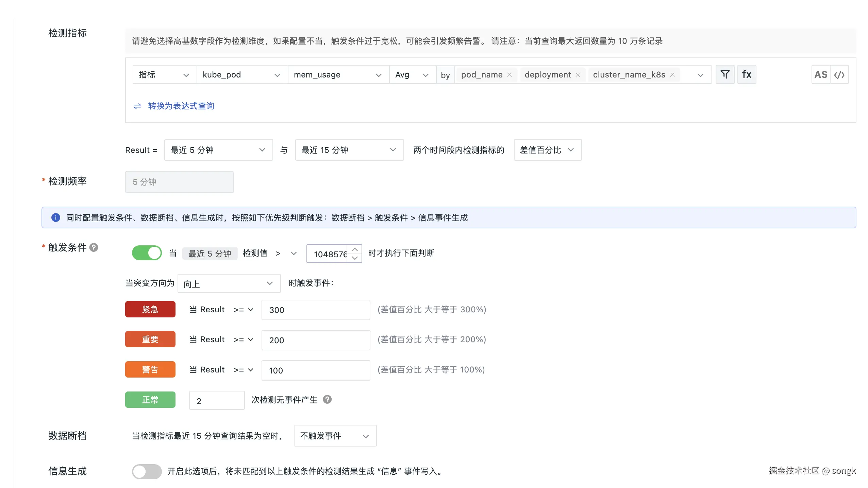Viewport: 868px width, 488px height.
Task: Click the AS alias icon
Action: pyautogui.click(x=820, y=74)
